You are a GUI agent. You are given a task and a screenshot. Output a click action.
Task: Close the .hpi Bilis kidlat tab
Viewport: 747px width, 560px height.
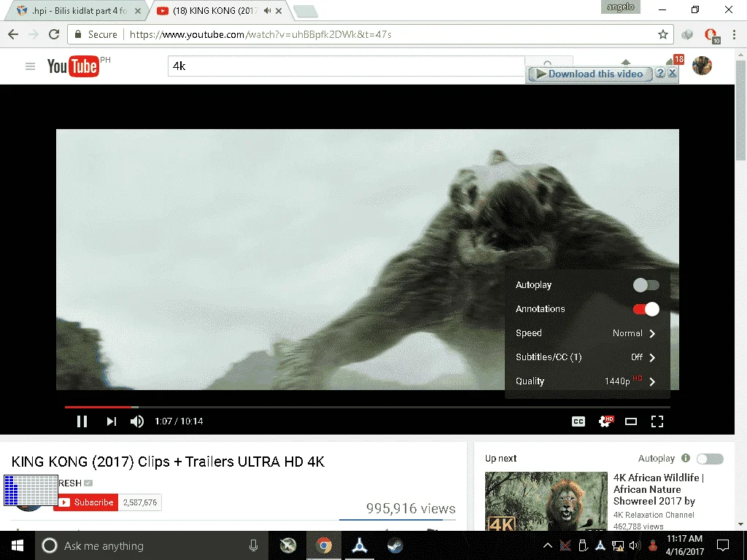[x=138, y=11]
